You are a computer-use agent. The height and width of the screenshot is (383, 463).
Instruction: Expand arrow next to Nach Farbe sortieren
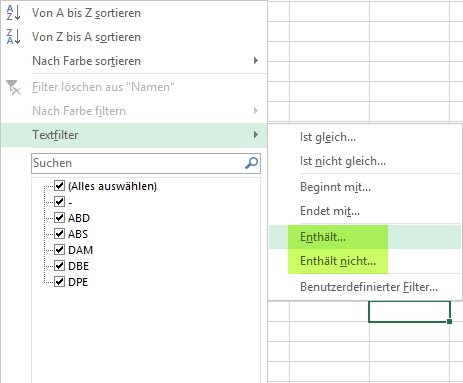click(256, 61)
